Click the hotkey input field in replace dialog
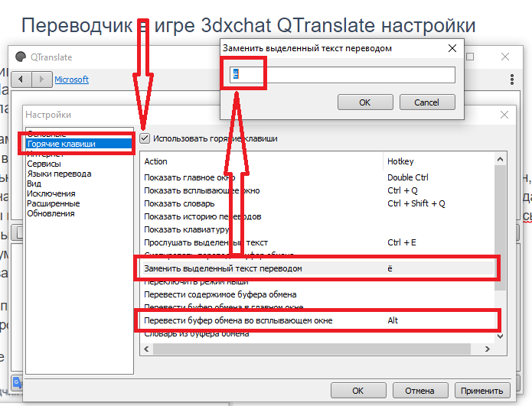The height and width of the screenshot is (406, 532). (x=342, y=75)
